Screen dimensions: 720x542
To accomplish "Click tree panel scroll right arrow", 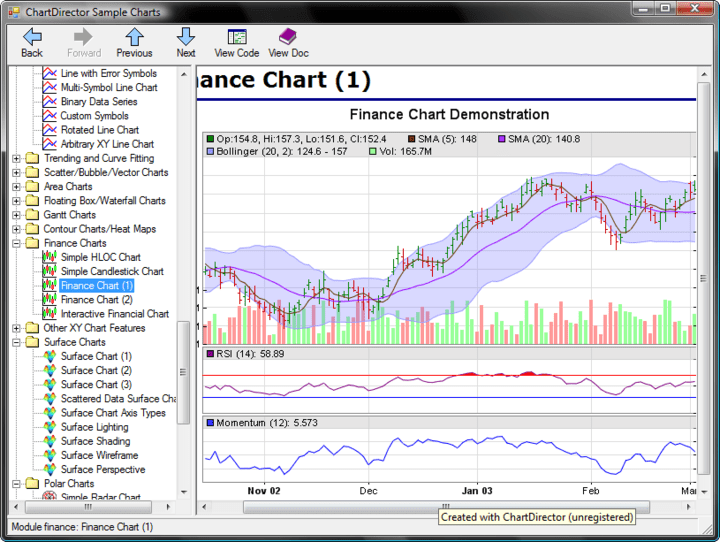I will pyautogui.click(x=168, y=507).
